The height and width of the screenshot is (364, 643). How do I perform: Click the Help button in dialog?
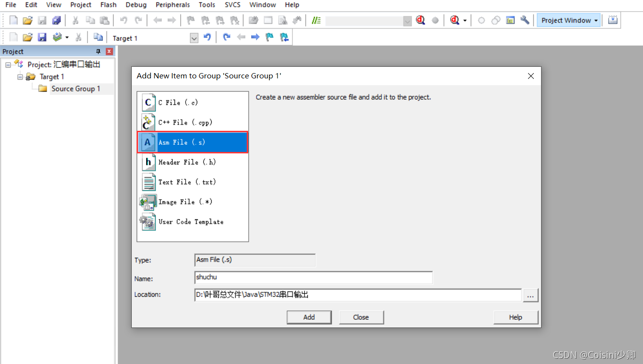[516, 317]
